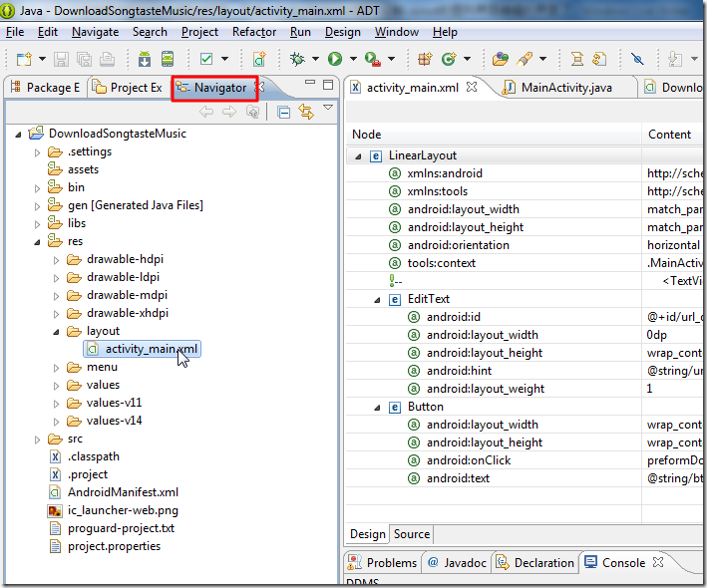Image resolution: width=707 pixels, height=588 pixels.
Task: Toggle Link with Editor in Navigator
Action: coord(306,112)
